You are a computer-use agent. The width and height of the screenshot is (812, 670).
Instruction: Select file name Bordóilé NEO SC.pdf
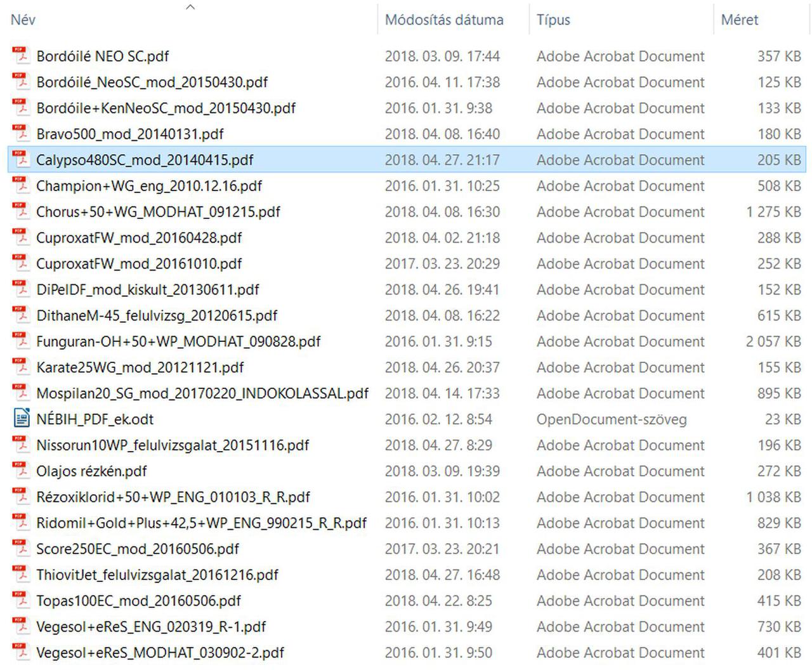[103, 56]
